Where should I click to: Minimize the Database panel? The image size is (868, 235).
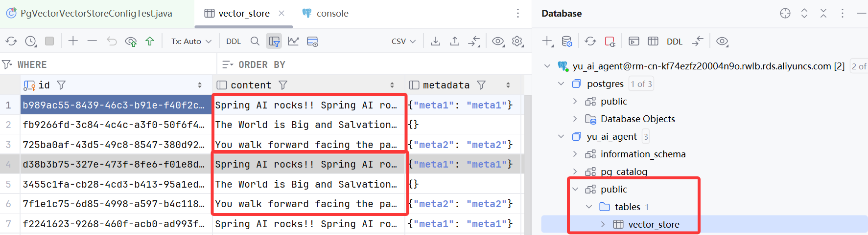[x=862, y=13]
